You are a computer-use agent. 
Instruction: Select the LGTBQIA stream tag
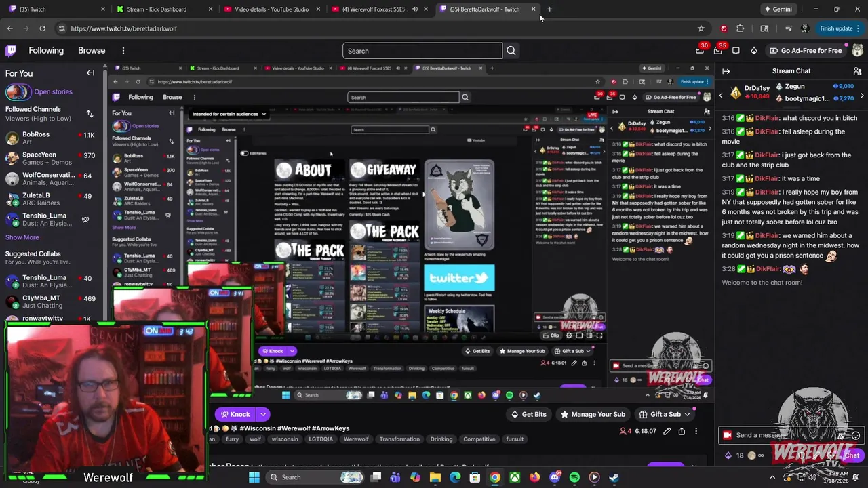(x=321, y=439)
